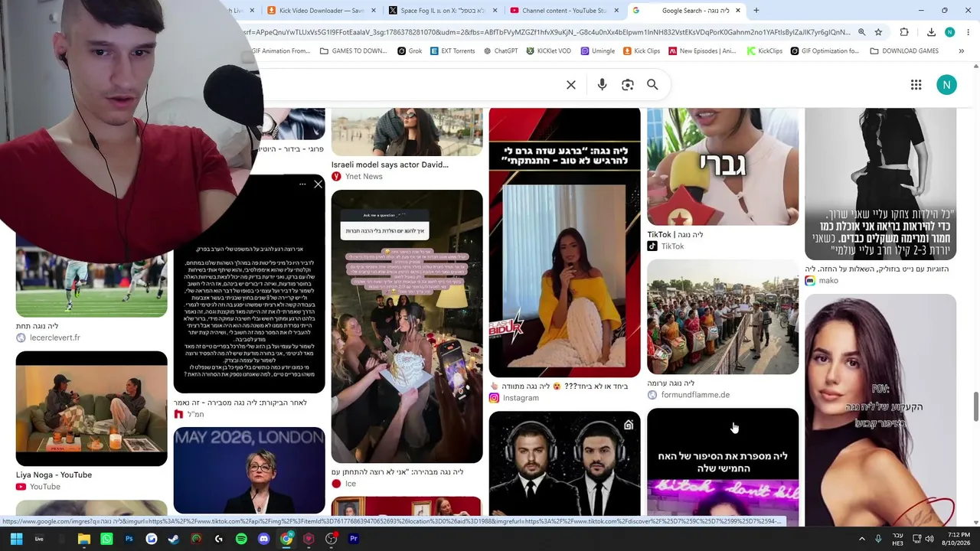Open the KICKlet VOD bookmark
980x551 pixels.
pos(548,51)
